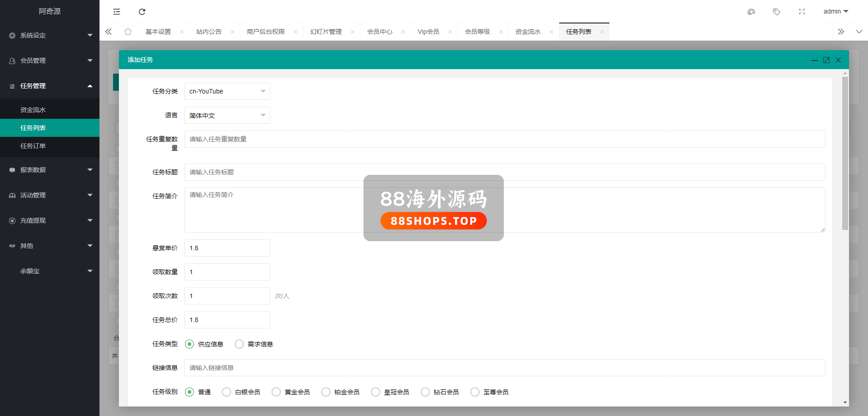Open 资金流水 sidebar link
The height and width of the screenshot is (416, 868).
coord(33,110)
